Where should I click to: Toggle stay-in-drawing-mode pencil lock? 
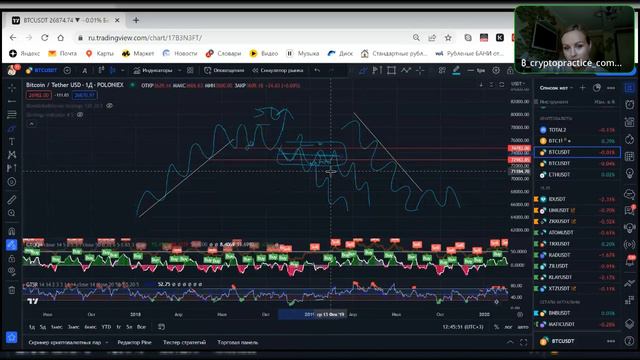12,245
